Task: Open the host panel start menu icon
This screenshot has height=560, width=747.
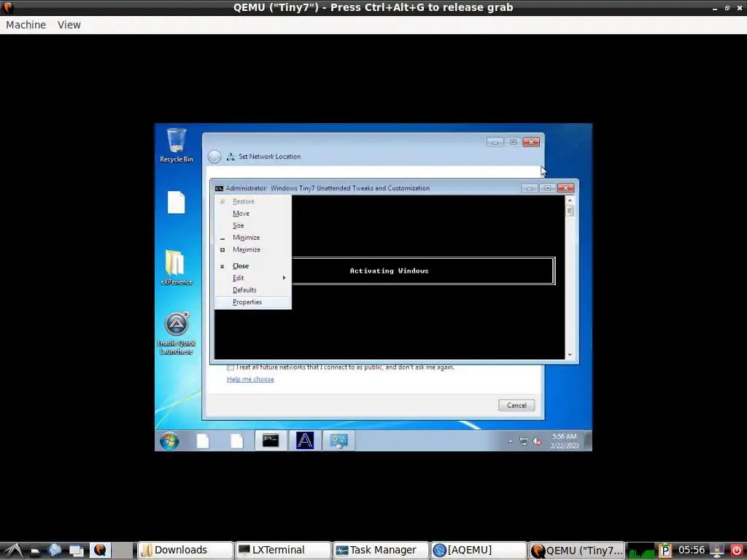Action: (x=13, y=551)
